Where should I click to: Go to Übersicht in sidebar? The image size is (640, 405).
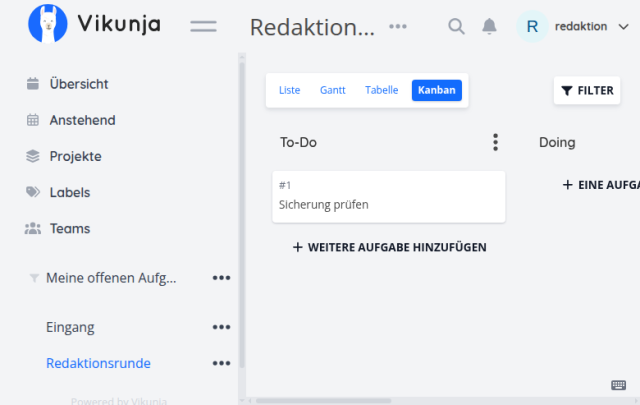pos(79,84)
